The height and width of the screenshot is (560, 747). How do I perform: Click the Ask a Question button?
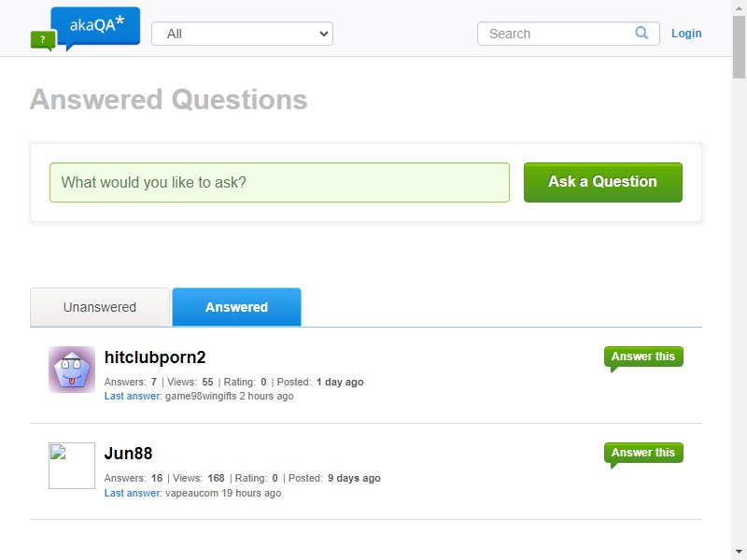[x=602, y=182]
